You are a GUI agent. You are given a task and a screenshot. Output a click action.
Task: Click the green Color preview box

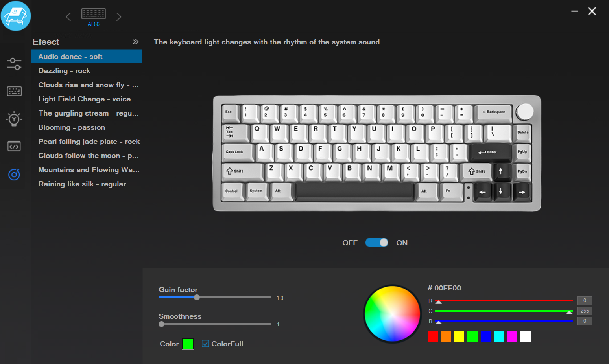point(188,344)
